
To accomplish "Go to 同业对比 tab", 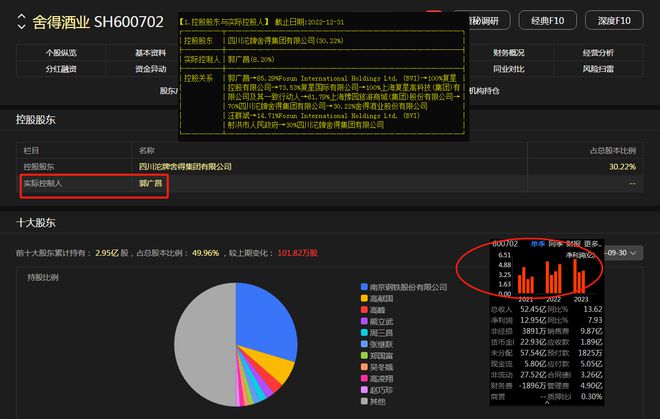I will tap(509, 69).
